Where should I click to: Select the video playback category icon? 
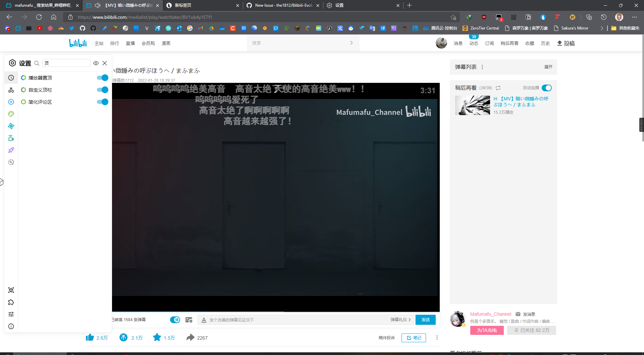11,102
